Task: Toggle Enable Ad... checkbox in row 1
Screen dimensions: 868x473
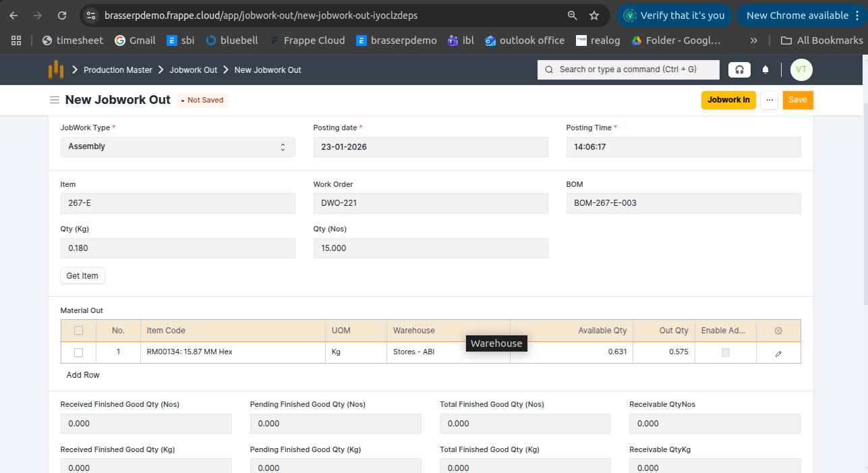Action: click(x=726, y=352)
